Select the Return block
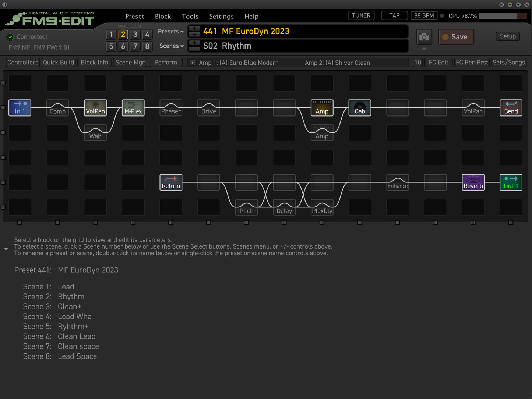This screenshot has width=532, height=399. click(171, 182)
